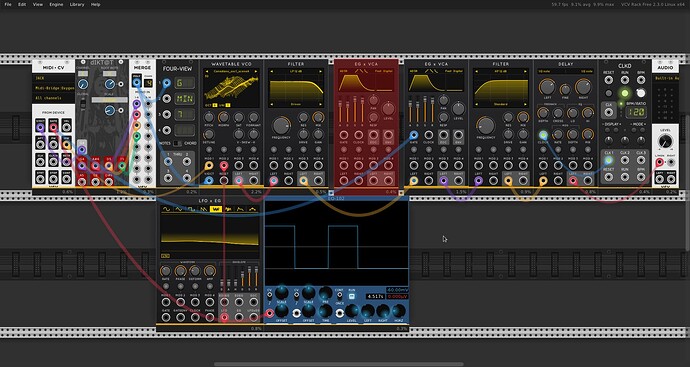Screen dimensions: 690x367
Task: Toggle the CONT/ONCE switch on the scope
Action: [339, 297]
